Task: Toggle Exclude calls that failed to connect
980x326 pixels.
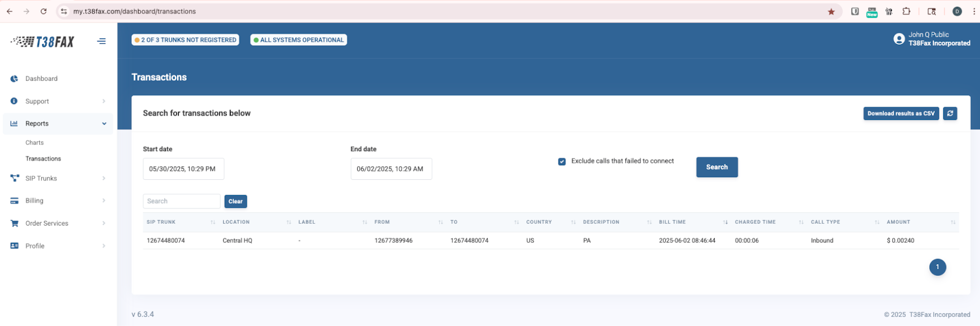Action: [562, 161]
